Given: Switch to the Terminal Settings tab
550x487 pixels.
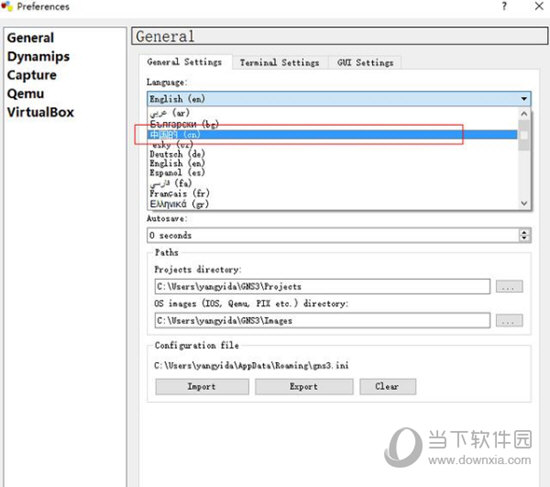Looking at the screenshot, I should 280,62.
